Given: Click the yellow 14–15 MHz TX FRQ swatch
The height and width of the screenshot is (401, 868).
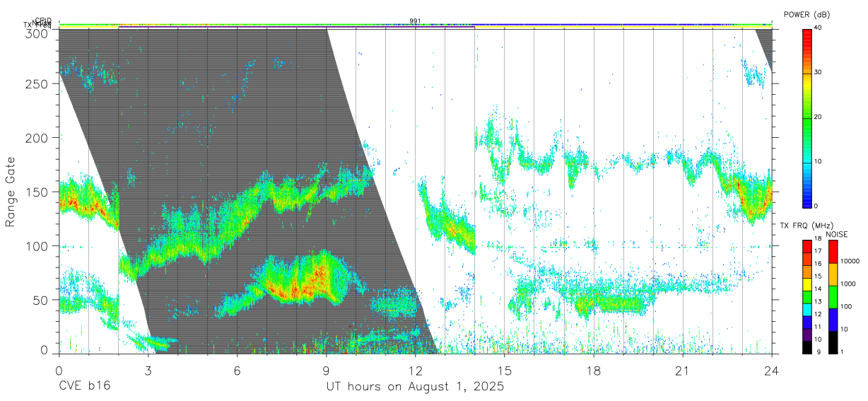Looking at the screenshot, I should pos(807,284).
